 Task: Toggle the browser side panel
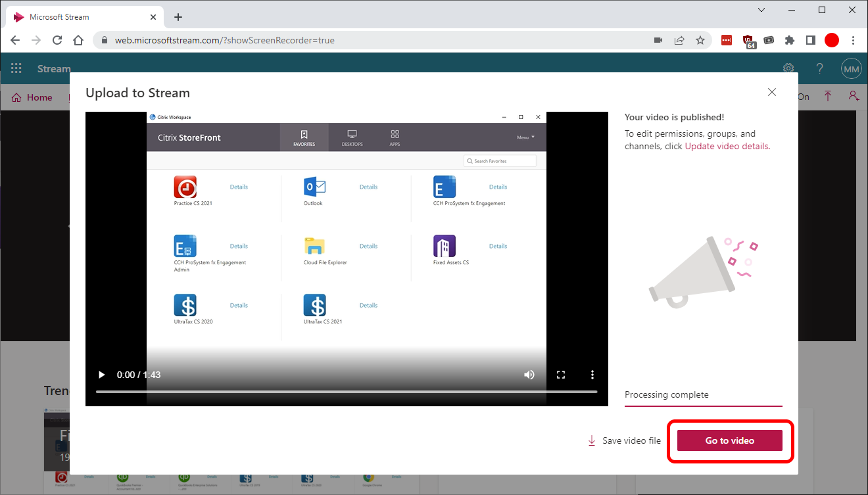pyautogui.click(x=811, y=40)
